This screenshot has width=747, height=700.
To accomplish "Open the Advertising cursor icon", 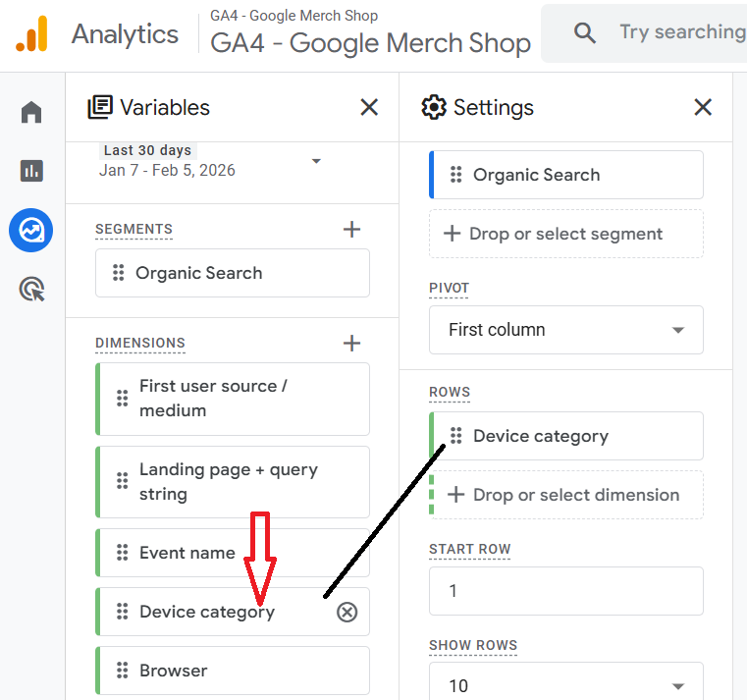I will pos(31,290).
